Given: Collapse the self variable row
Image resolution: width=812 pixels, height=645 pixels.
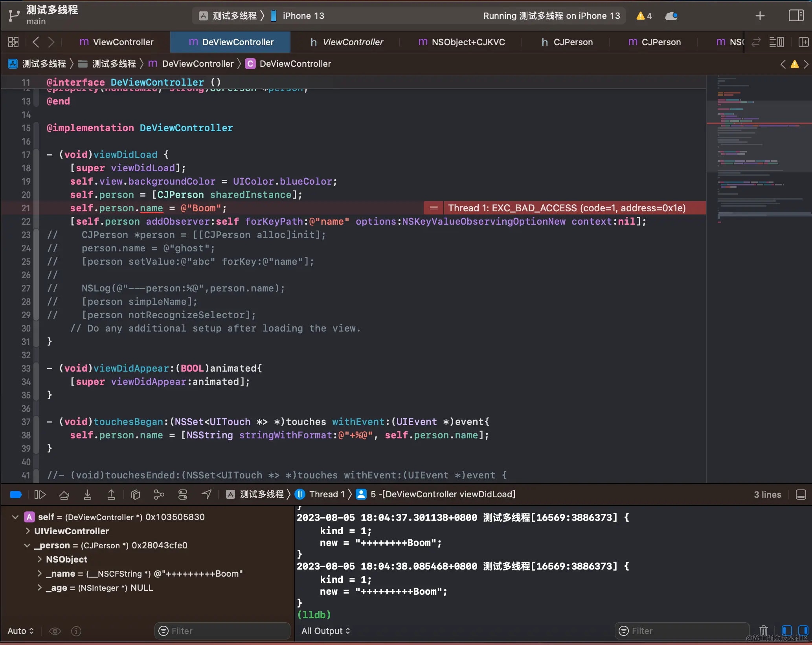Looking at the screenshot, I should 15,517.
